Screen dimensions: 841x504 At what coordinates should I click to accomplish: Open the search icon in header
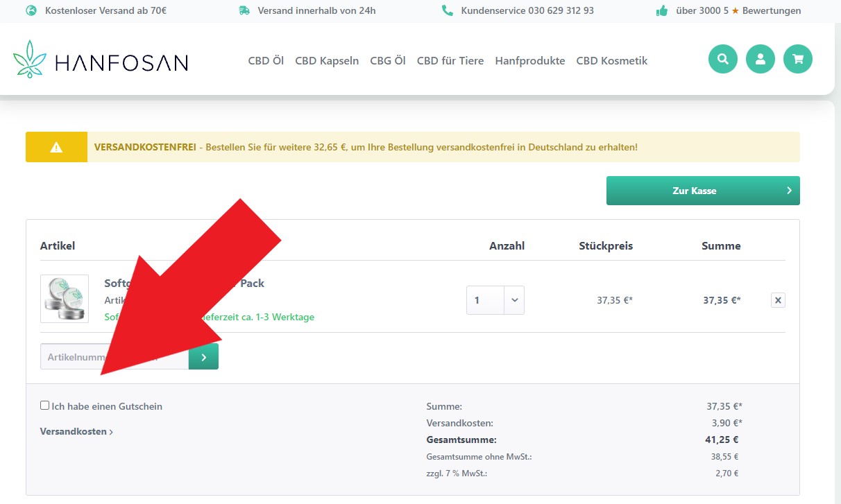[x=722, y=59]
